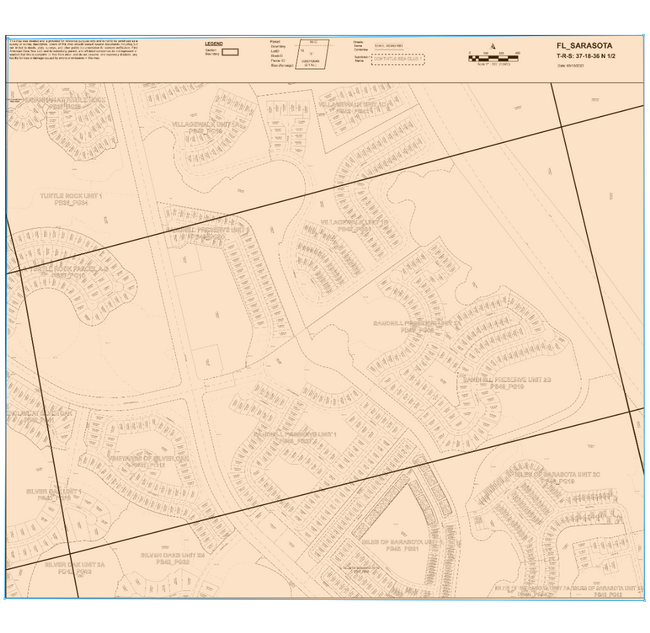Click the township index locator diagram
The height and width of the screenshot is (633, 650).
point(313,55)
